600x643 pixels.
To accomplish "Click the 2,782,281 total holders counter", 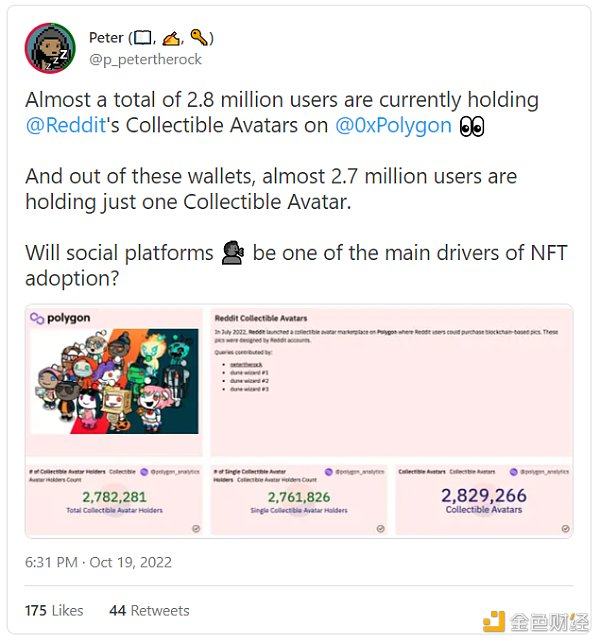I will click(114, 496).
